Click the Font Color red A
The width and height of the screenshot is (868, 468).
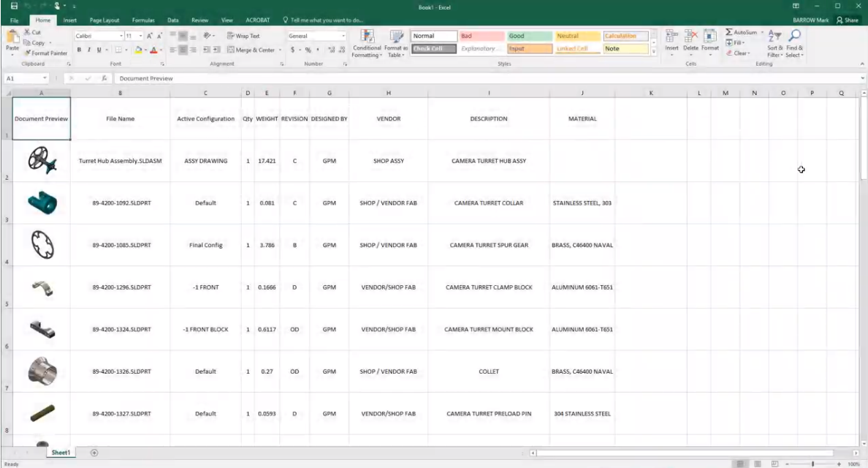pyautogui.click(x=153, y=50)
